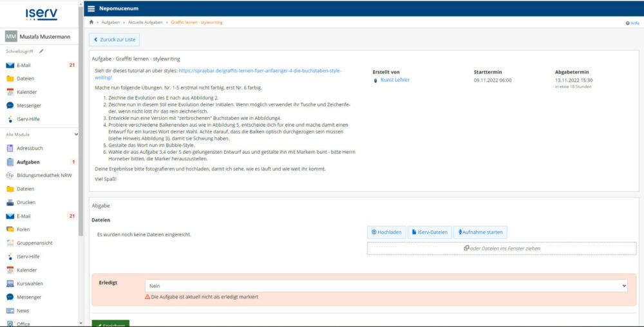Open Kunst Lehrer profile link
Image resolution: width=644 pixels, height=327 pixels.
395,80
